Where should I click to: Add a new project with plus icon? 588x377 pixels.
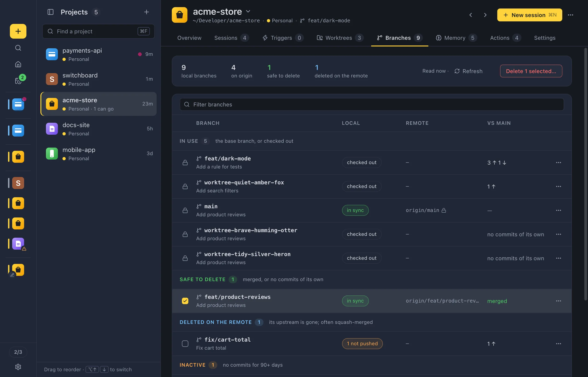[x=146, y=12]
